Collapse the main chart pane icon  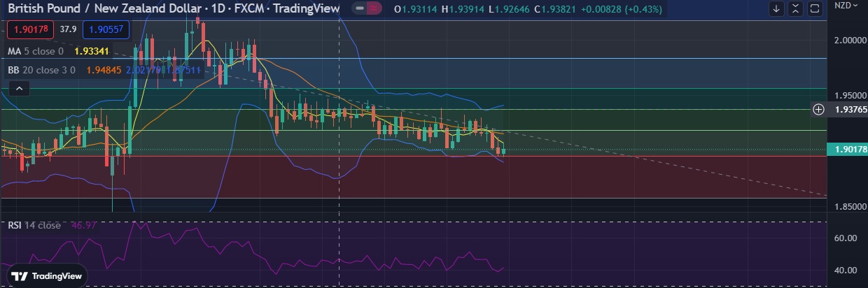pyautogui.click(x=795, y=9)
